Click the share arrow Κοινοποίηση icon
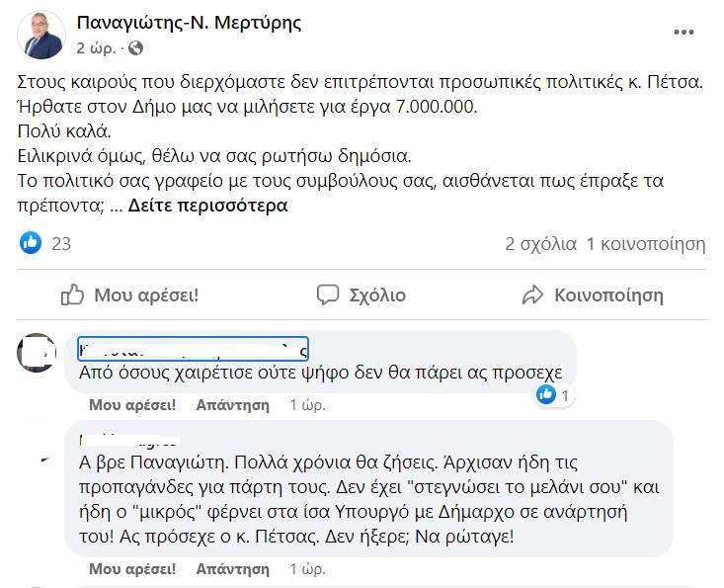This screenshot has width=724, height=588. [532, 294]
